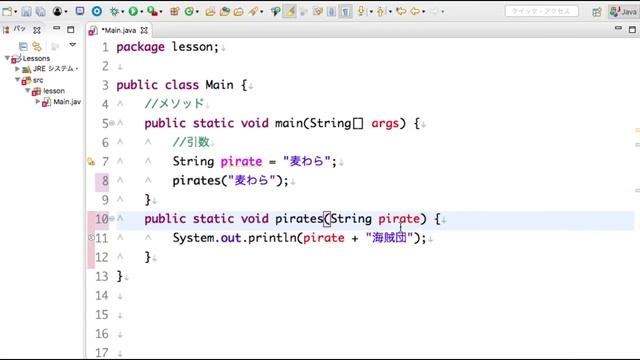Close the Package Explorer view tab
This screenshot has width=640, height=360.
(37, 30)
